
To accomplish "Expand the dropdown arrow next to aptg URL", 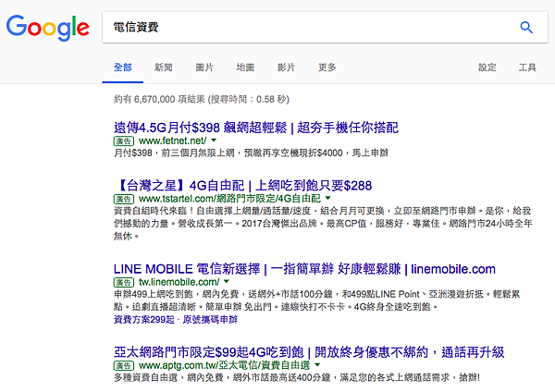I will tap(317, 365).
